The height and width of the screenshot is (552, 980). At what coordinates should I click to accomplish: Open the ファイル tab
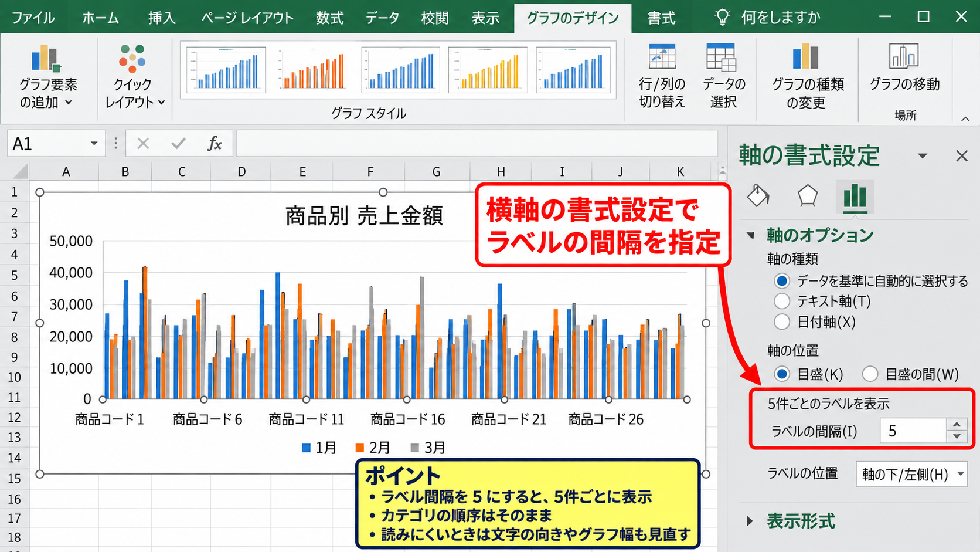coord(33,18)
